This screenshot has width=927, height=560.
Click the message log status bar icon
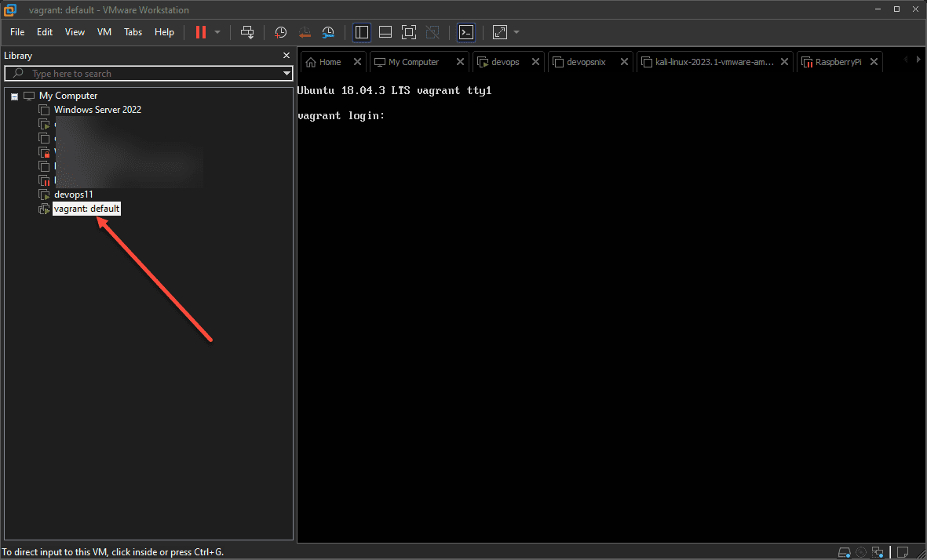pyautogui.click(x=902, y=552)
